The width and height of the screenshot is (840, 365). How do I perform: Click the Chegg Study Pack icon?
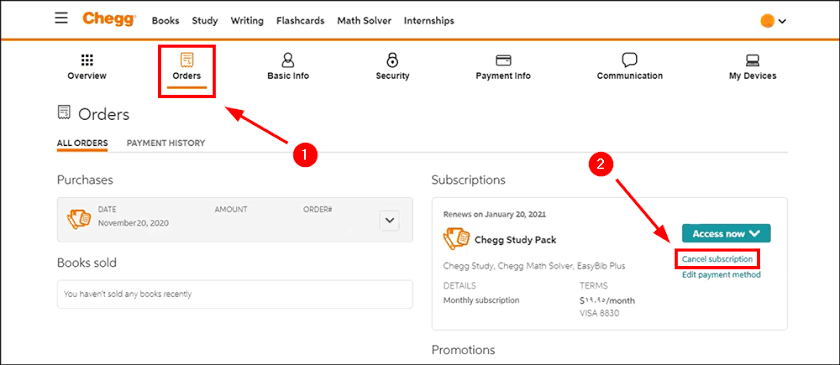coord(457,239)
